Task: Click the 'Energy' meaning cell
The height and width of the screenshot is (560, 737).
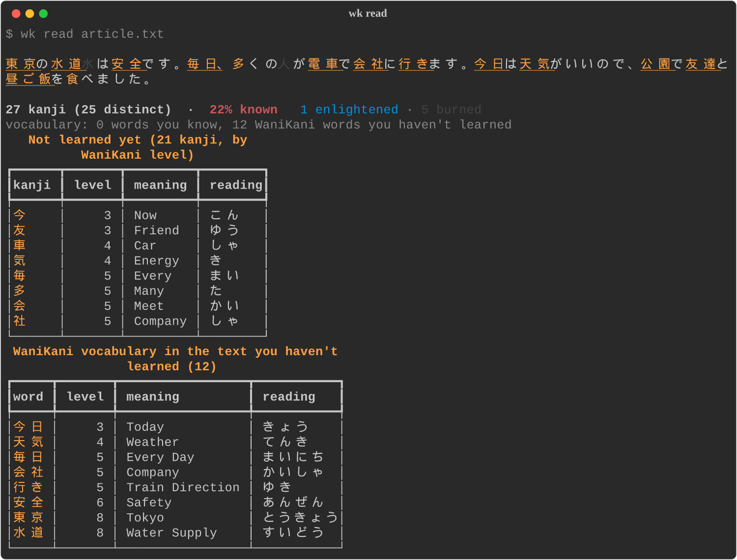Action: (x=157, y=261)
